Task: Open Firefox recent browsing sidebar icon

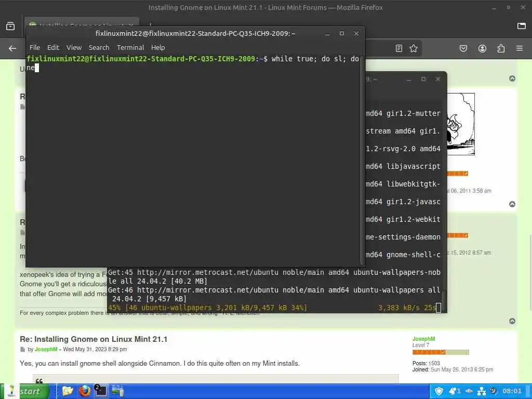Action: tap(10, 26)
